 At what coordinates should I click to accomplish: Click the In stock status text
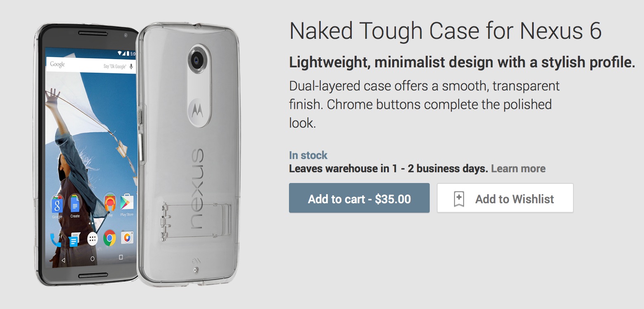pyautogui.click(x=308, y=155)
